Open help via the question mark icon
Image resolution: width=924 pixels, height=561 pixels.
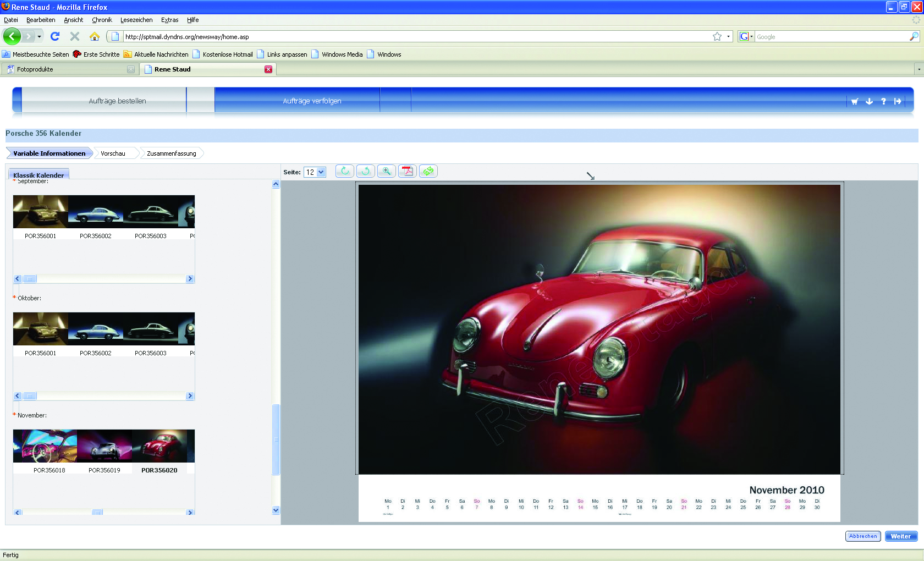tap(883, 101)
